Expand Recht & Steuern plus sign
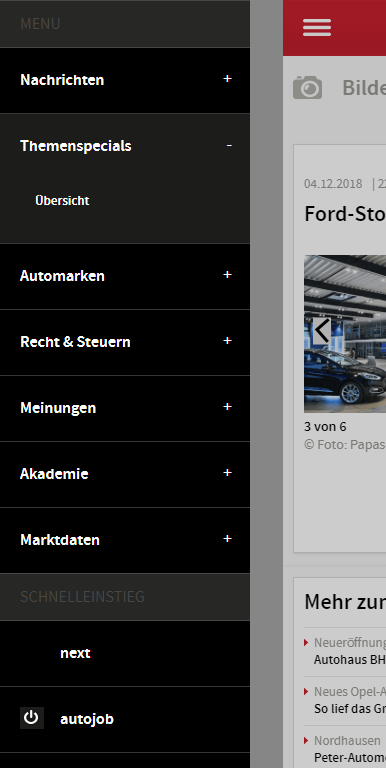 pos(227,341)
